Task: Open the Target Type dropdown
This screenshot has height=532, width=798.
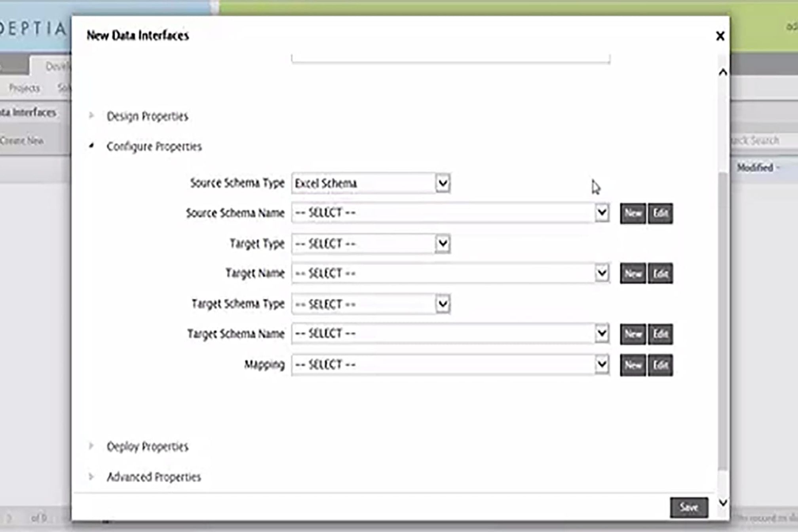Action: click(x=443, y=243)
